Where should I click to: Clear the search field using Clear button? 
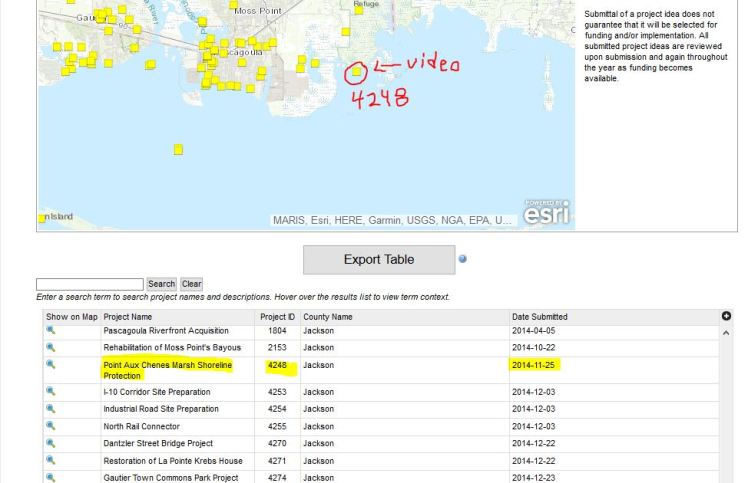[191, 284]
